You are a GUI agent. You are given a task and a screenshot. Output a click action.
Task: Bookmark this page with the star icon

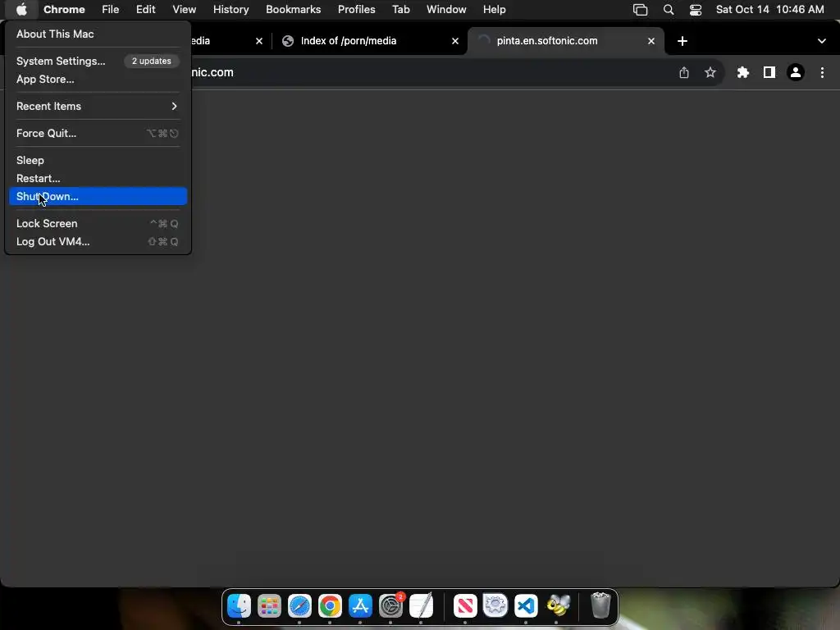tap(710, 72)
